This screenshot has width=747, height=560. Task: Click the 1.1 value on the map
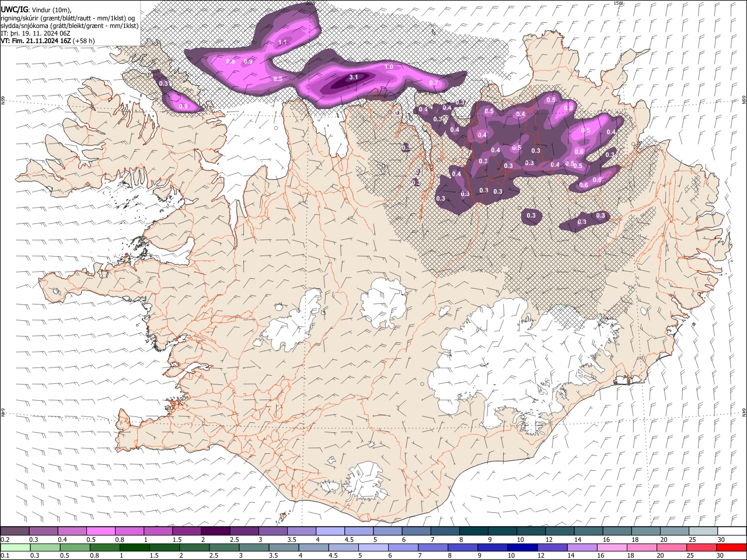283,42
